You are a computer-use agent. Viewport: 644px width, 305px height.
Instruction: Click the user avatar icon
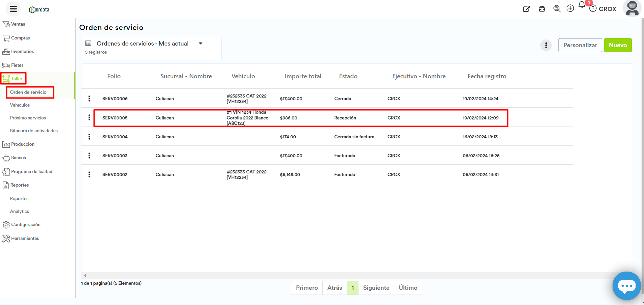point(632,8)
